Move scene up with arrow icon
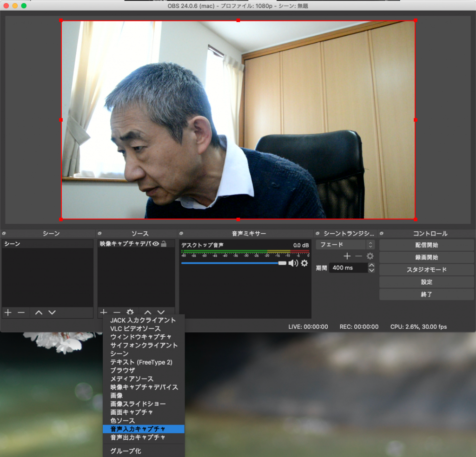Screen dimensions: 476x457 39,313
